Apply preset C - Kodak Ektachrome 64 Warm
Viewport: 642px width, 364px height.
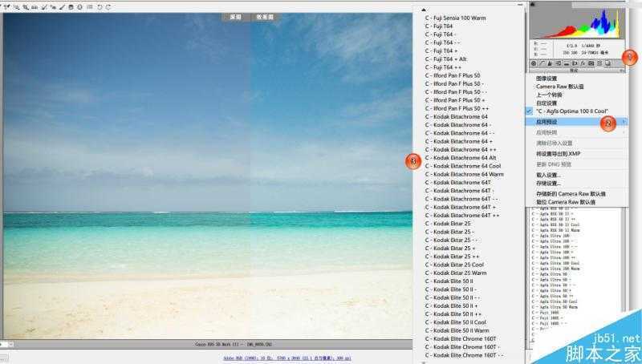[x=465, y=174]
